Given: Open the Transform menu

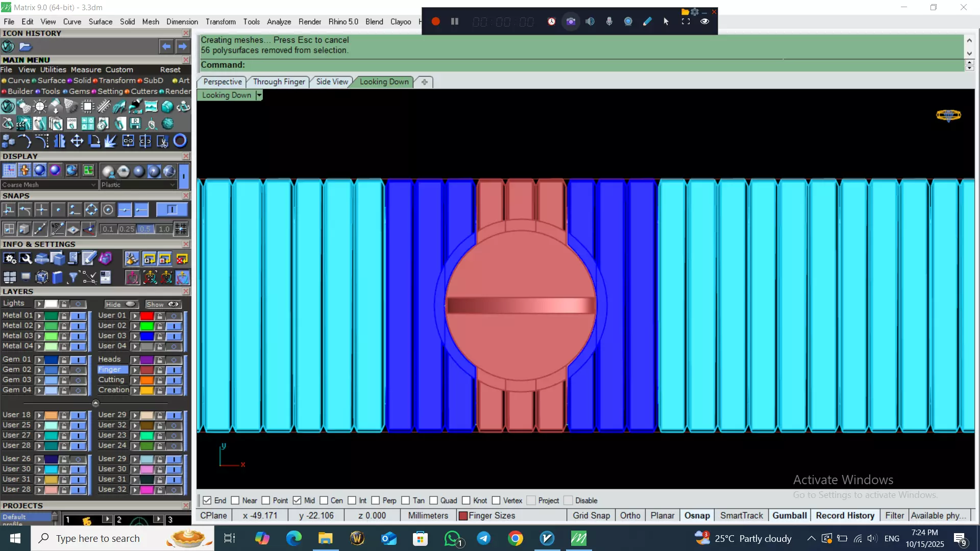Looking at the screenshot, I should [220, 21].
